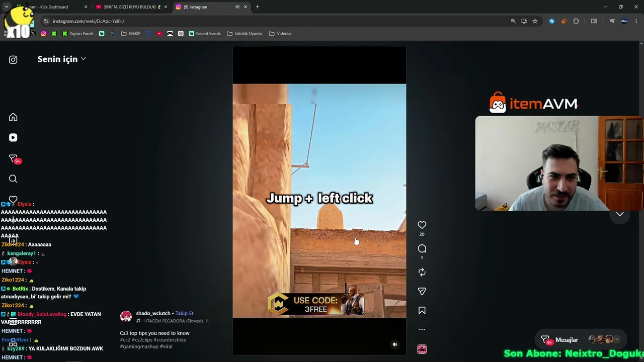Image resolution: width=644 pixels, height=362 pixels.
Task: Open the zoom magnifier in address bar
Action: [513, 21]
